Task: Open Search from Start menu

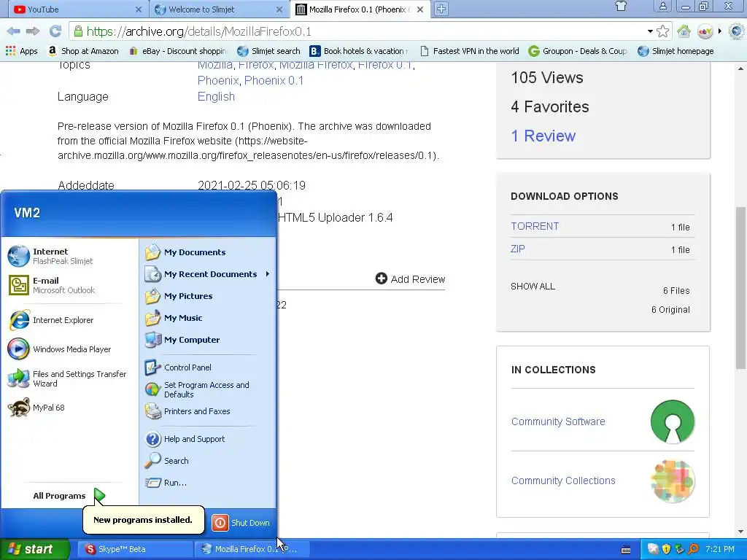Action: (208, 461)
